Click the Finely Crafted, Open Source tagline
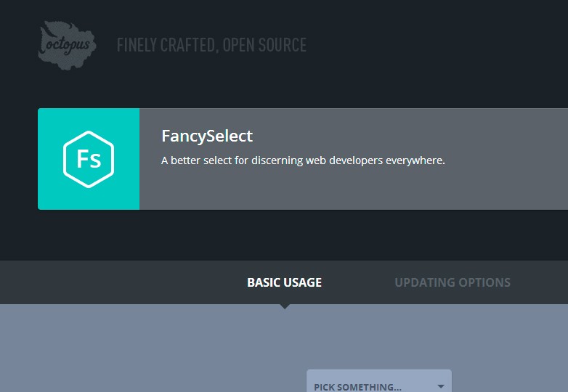Image resolution: width=568 pixels, height=392 pixels. tap(211, 45)
